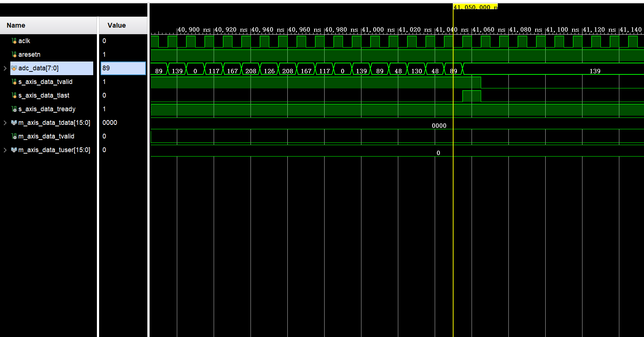This screenshot has width=644, height=337.
Task: Select the m_axis_data_tvalid signal name
Action: pyautogui.click(x=46, y=136)
